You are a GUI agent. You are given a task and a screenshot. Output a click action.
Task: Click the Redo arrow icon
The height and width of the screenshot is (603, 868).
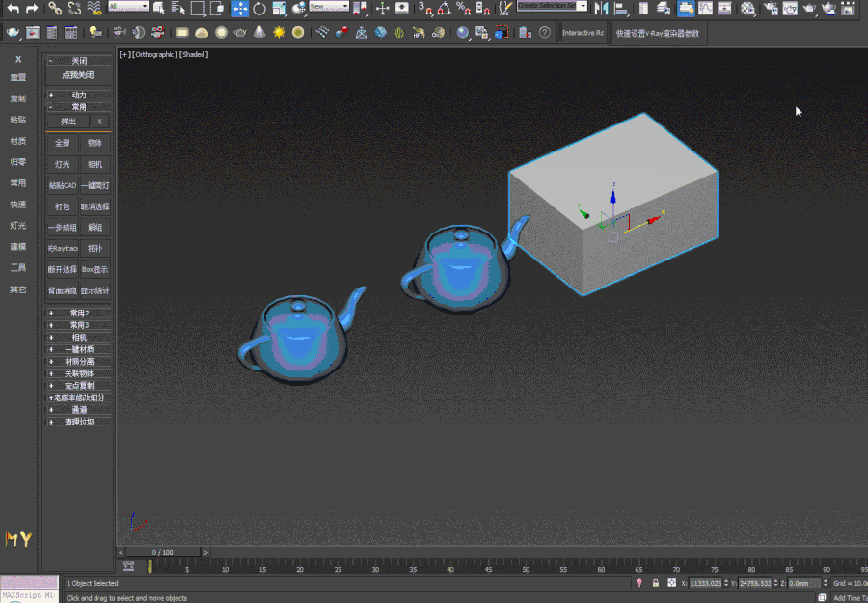click(x=32, y=8)
